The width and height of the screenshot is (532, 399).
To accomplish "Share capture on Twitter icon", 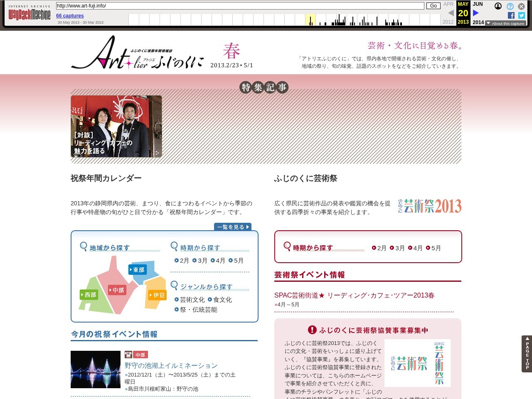I will (522, 15).
